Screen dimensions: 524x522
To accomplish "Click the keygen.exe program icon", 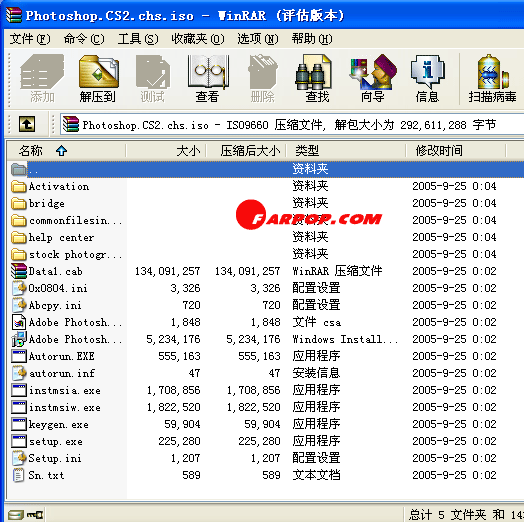I will (x=19, y=424).
